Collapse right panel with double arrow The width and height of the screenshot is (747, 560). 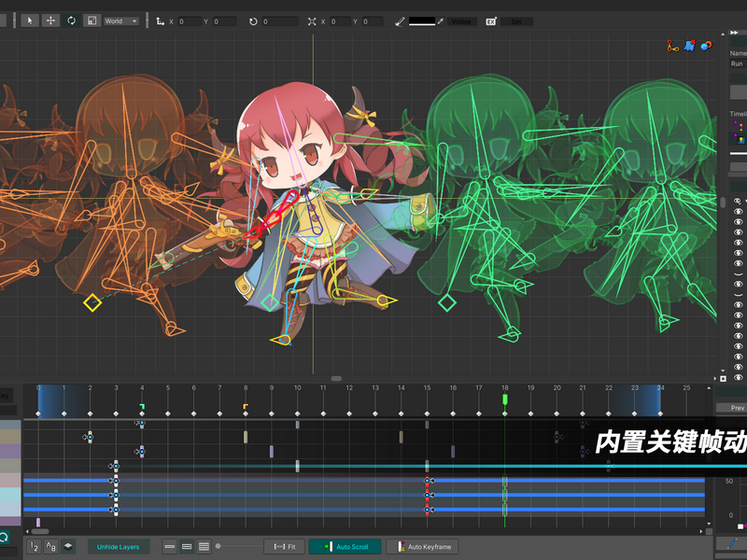click(x=734, y=33)
